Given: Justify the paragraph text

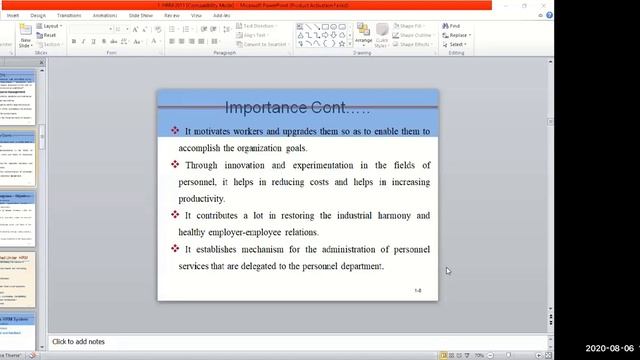Looking at the screenshot, I should (201, 41).
